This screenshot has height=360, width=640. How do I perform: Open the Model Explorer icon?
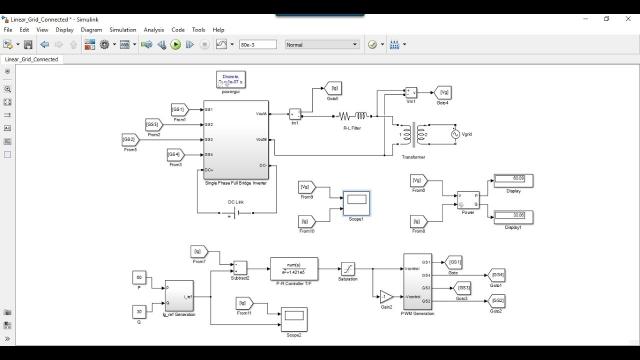coord(124,44)
